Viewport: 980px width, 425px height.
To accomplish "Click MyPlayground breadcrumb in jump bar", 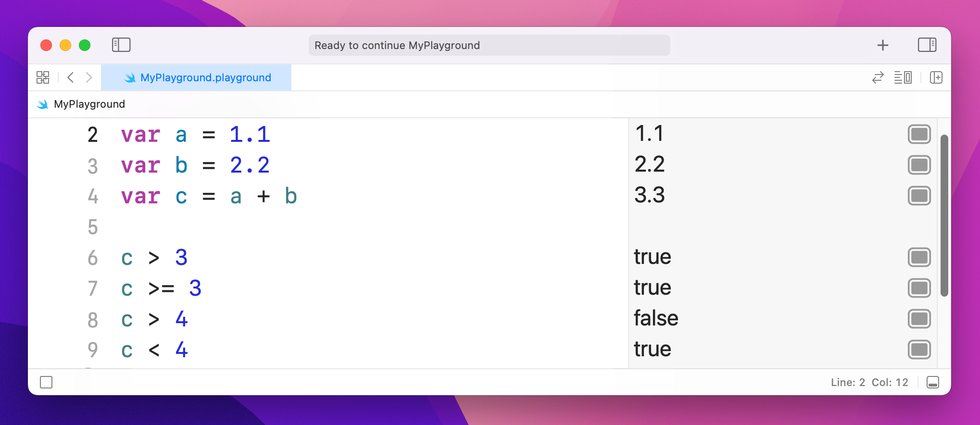I will click(89, 104).
